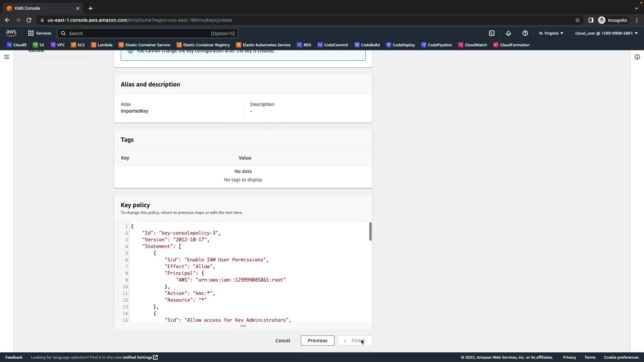Select the KMS Console browser tab
Viewport: 644px width, 362px height.
40,8
